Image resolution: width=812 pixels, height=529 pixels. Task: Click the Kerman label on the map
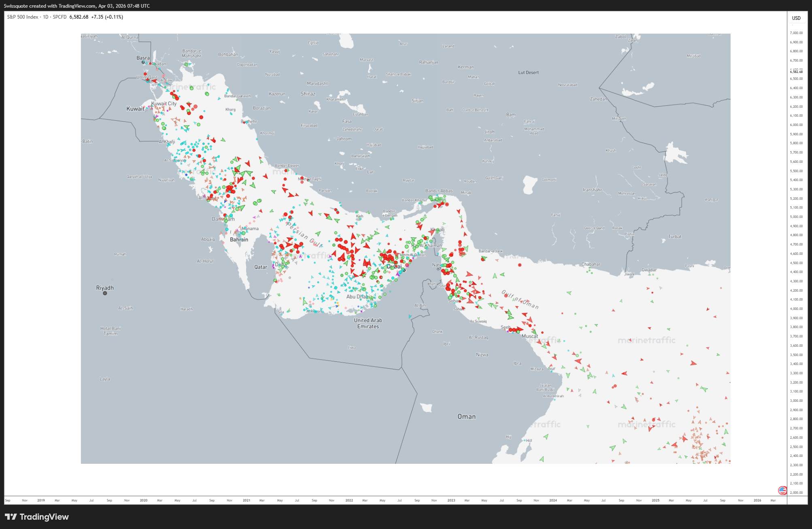(466, 67)
